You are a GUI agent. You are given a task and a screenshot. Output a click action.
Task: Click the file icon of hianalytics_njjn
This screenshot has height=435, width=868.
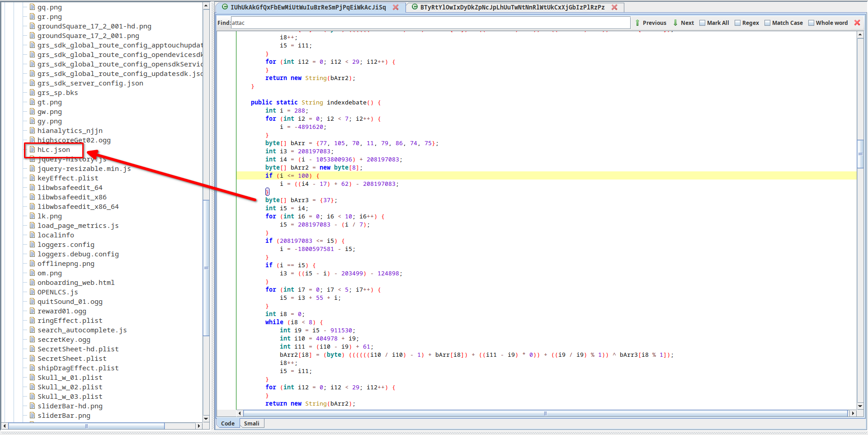coord(33,131)
